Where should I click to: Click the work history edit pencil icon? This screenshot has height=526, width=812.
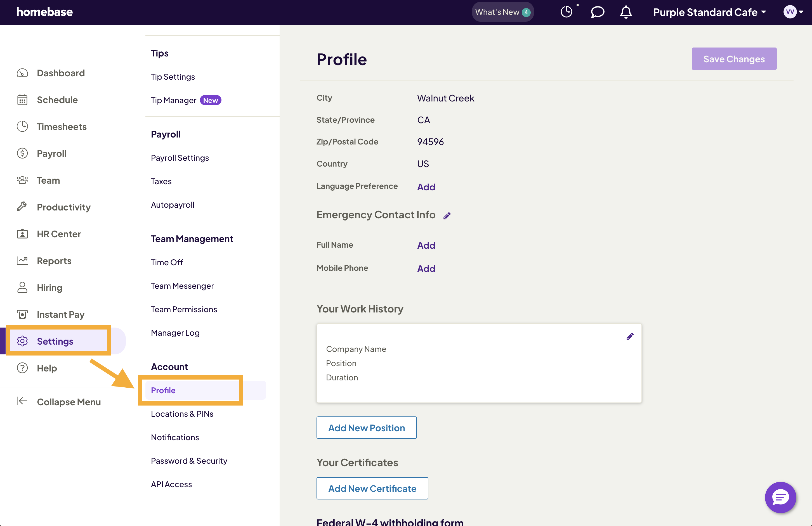pyautogui.click(x=630, y=336)
